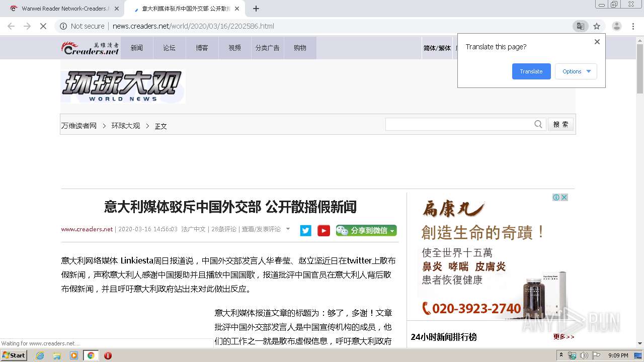Open media player icon in taskbar
644x362 pixels.
click(74, 355)
